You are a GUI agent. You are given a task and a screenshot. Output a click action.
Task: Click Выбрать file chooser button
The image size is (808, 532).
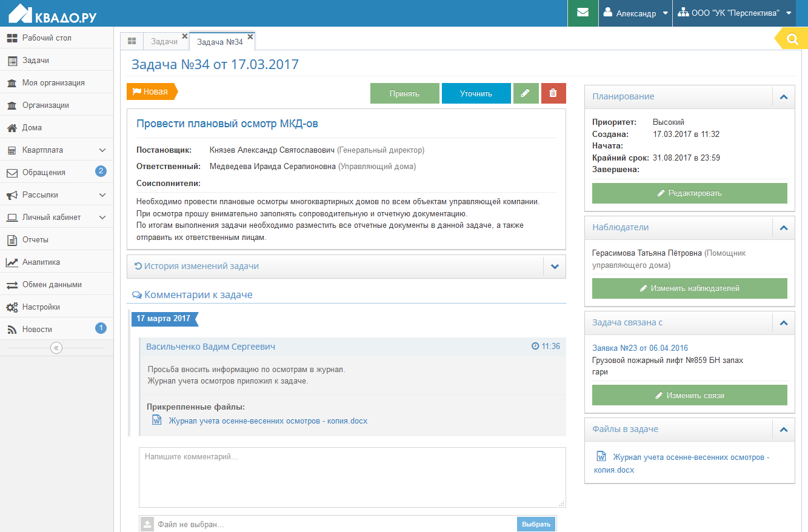click(x=536, y=524)
